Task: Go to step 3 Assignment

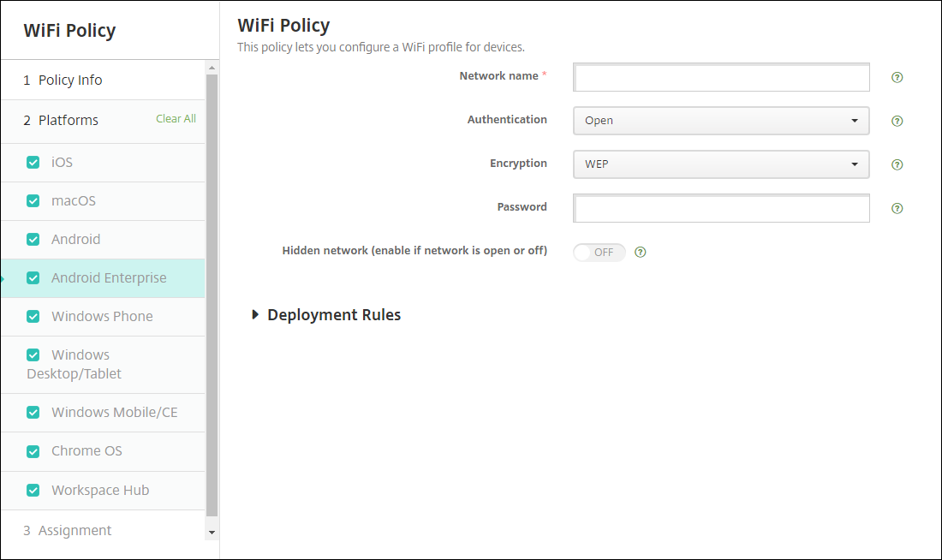Action: (x=103, y=531)
